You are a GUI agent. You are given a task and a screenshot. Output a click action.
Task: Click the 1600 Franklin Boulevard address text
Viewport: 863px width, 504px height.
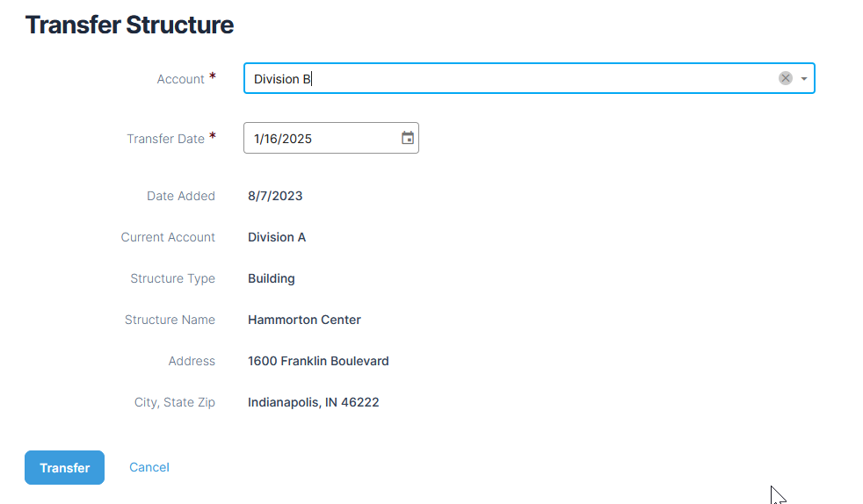(x=318, y=361)
